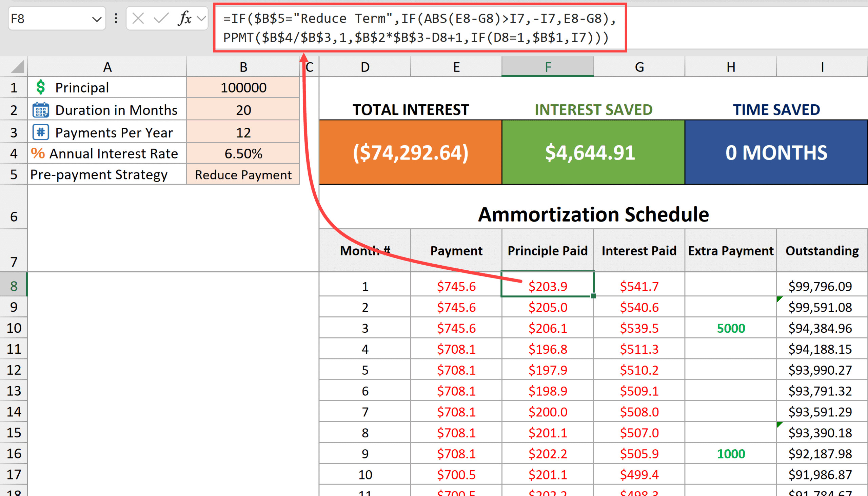Select column F header
The height and width of the screenshot is (496, 868).
548,67
